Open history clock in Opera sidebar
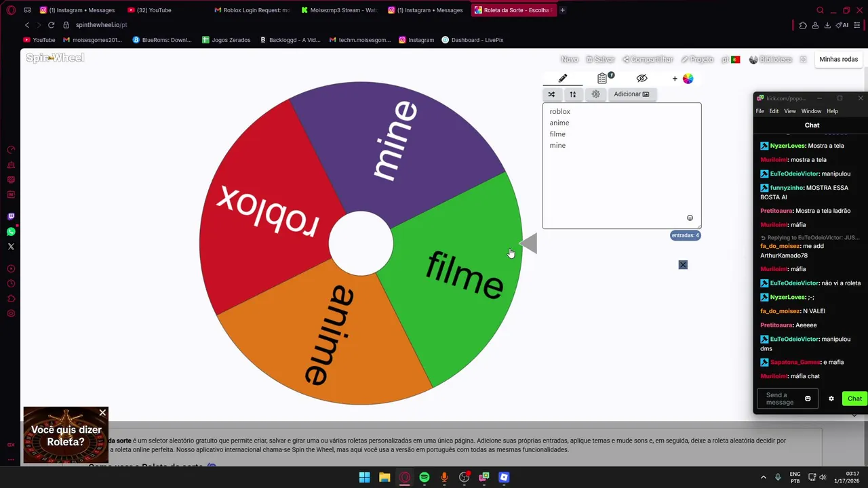868x488 pixels. click(x=11, y=284)
